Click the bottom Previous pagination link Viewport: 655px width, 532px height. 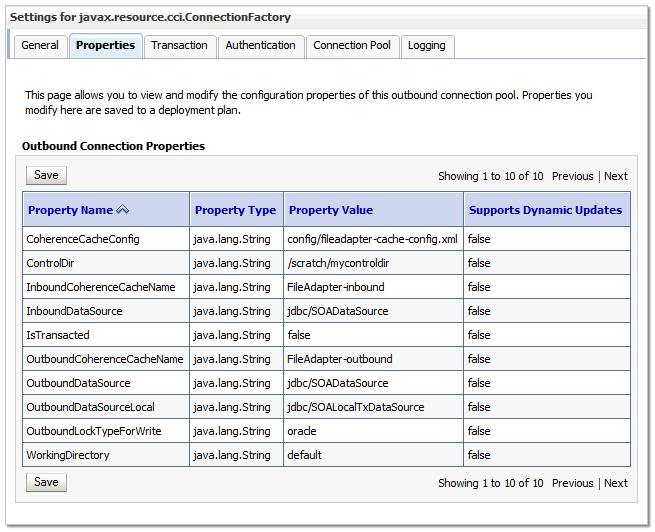coord(572,483)
